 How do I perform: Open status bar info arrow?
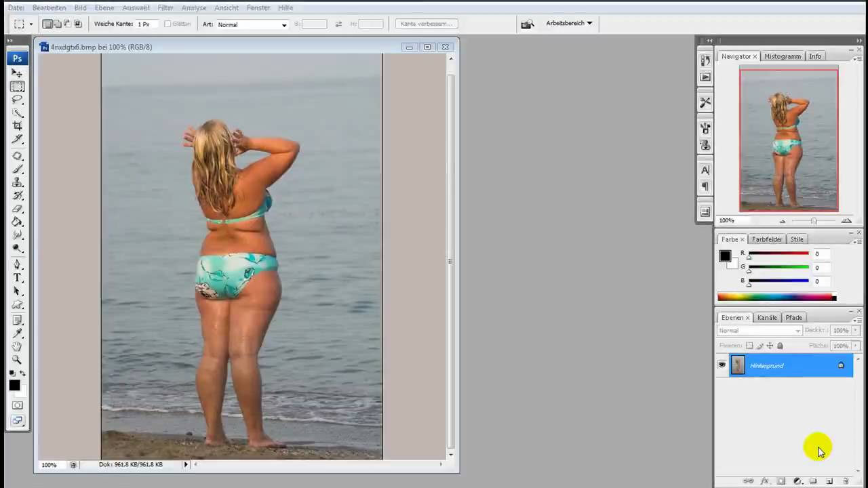click(x=186, y=464)
